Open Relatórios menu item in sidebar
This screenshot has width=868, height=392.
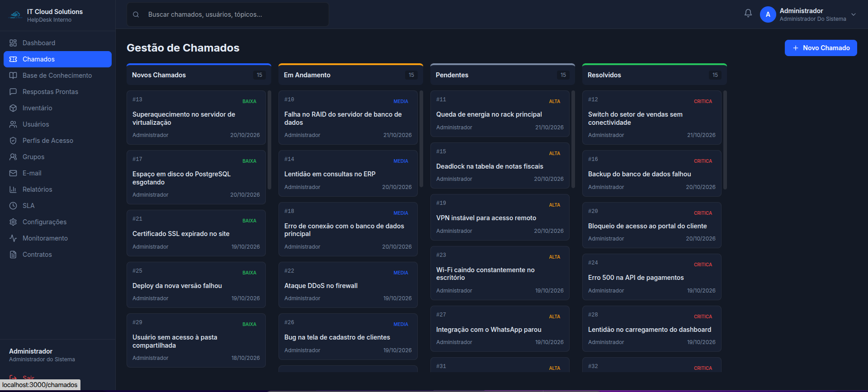point(57,189)
